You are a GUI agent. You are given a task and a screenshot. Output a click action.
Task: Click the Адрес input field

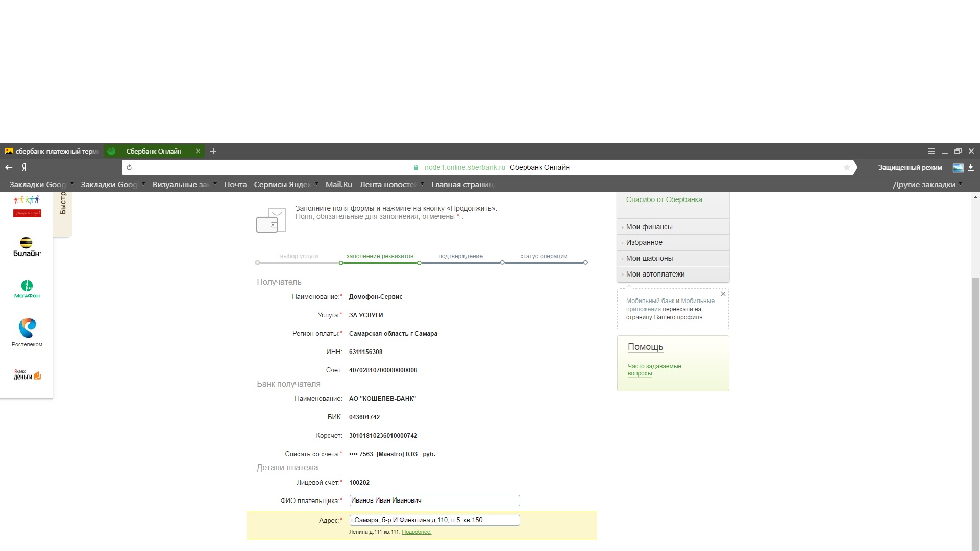[434, 520]
